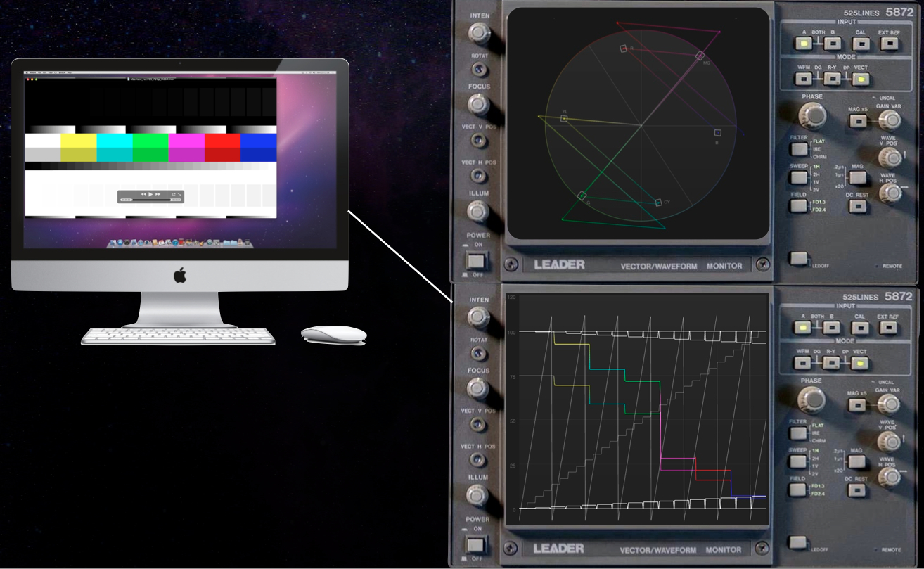Image resolution: width=924 pixels, height=569 pixels.
Task: Click the INTEN knob on the bottom monitor
Action: point(479,317)
